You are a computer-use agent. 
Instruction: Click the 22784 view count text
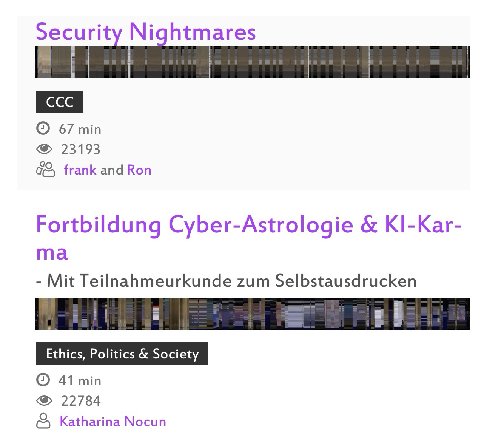click(x=81, y=401)
